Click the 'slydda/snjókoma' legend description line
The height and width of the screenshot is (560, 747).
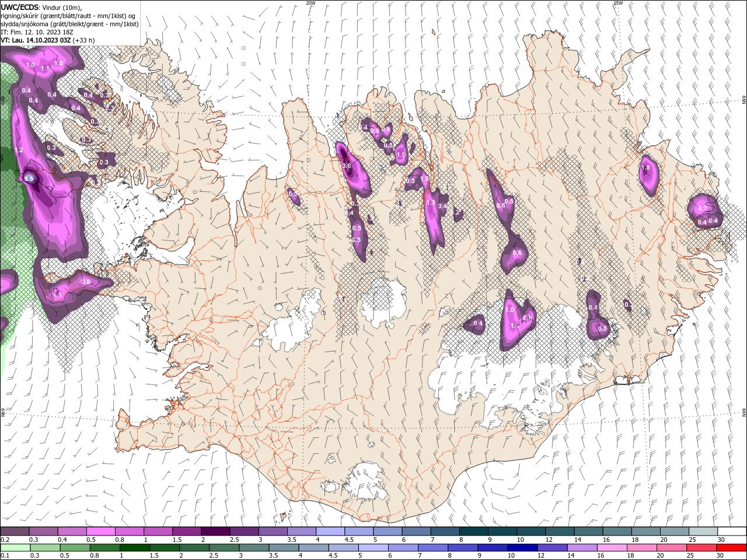click(69, 23)
